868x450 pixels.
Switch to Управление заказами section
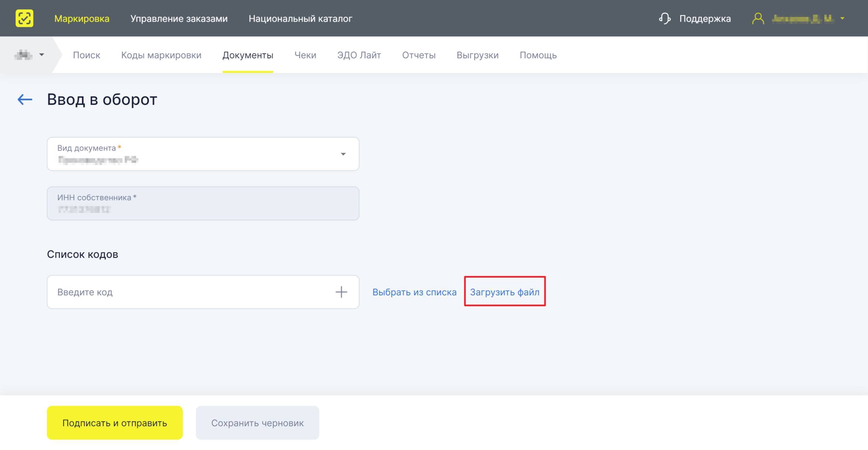tap(179, 19)
